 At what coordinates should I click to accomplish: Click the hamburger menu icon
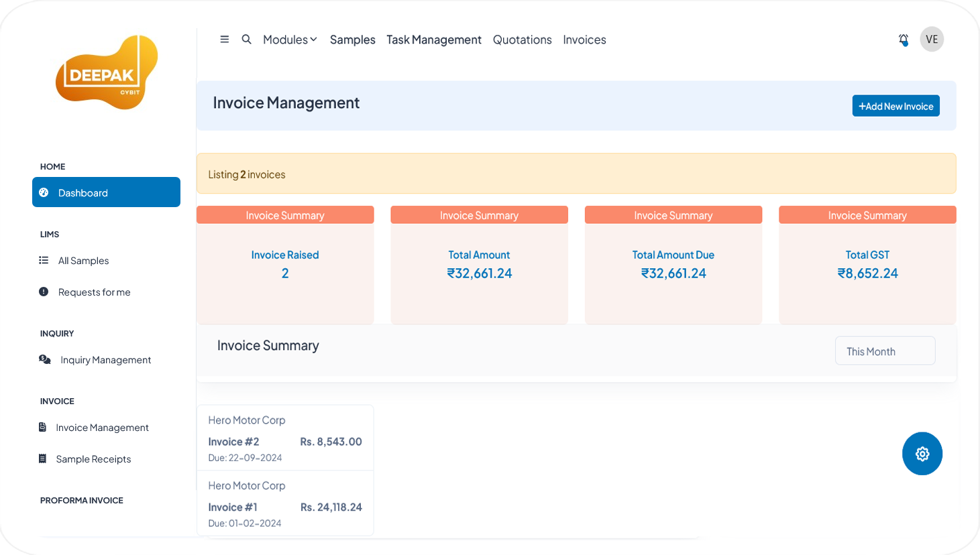pyautogui.click(x=225, y=40)
